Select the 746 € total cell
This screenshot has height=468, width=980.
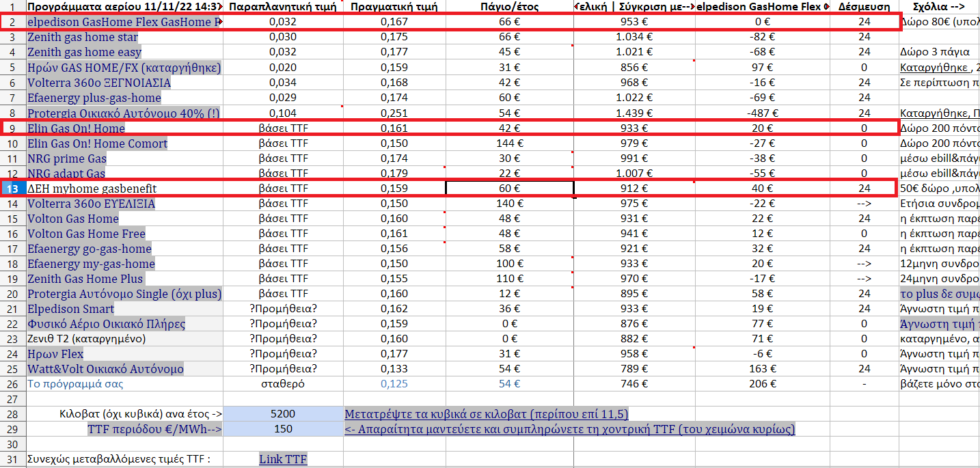634,384
